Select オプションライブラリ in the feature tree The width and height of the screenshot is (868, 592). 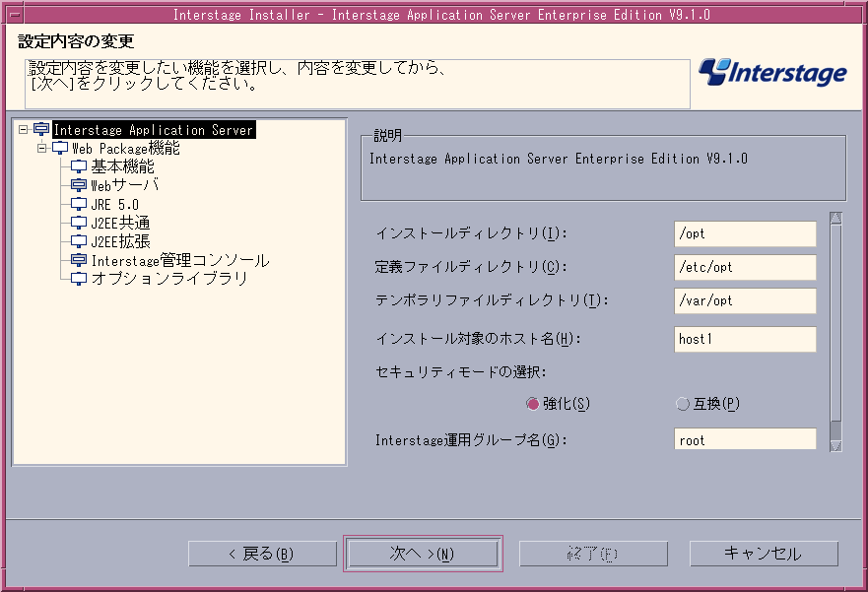169,279
